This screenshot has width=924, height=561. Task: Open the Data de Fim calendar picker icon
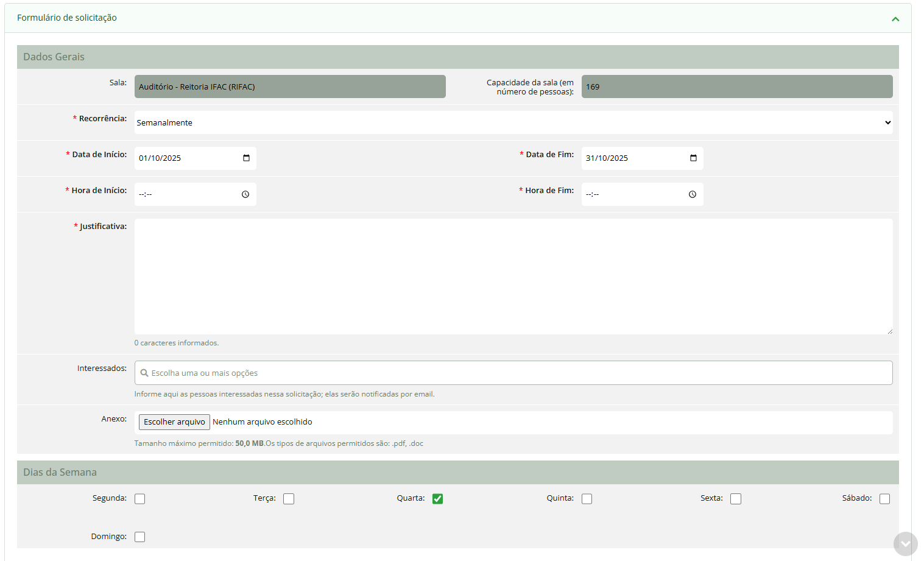693,158
